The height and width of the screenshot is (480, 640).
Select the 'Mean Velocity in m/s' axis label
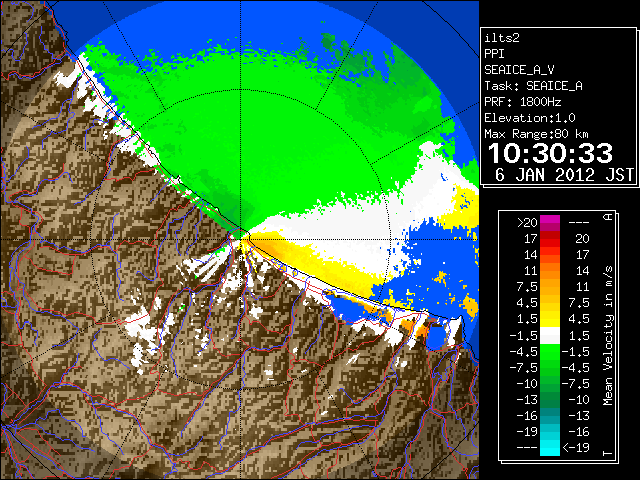click(x=608, y=336)
